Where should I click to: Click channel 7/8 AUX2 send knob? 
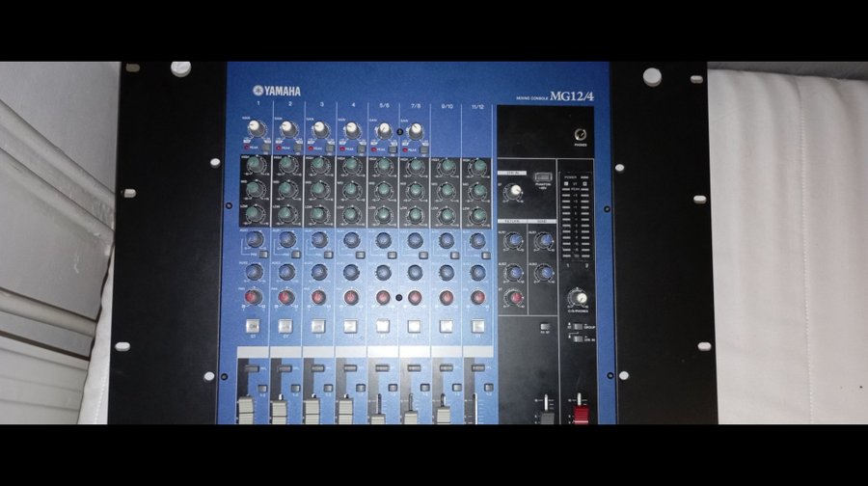[x=415, y=273]
